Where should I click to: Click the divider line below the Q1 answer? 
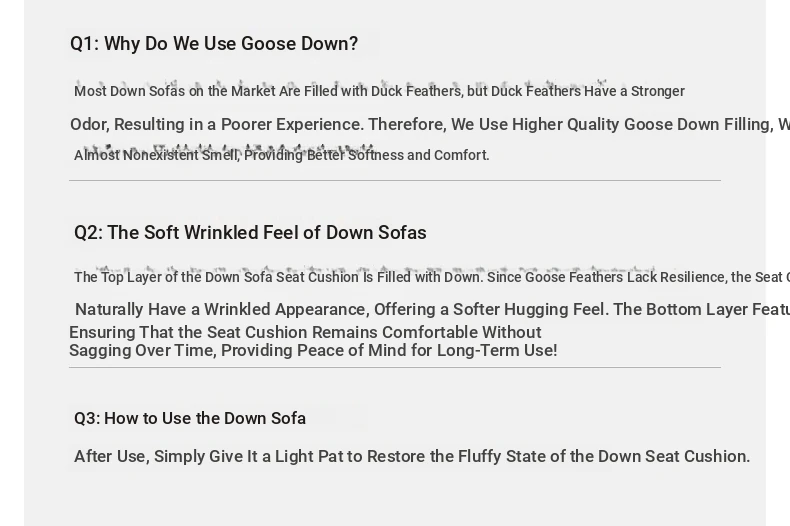[395, 180]
